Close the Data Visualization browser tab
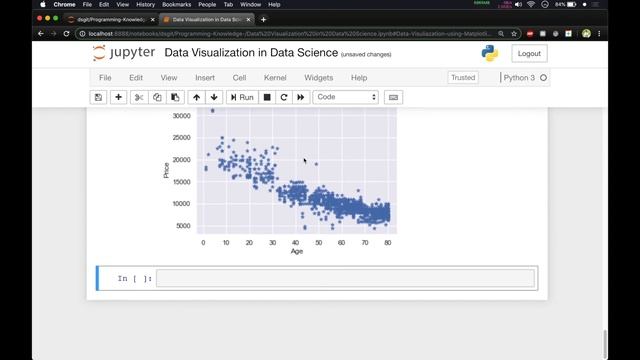Screen dimensions: 640x360 248,19
